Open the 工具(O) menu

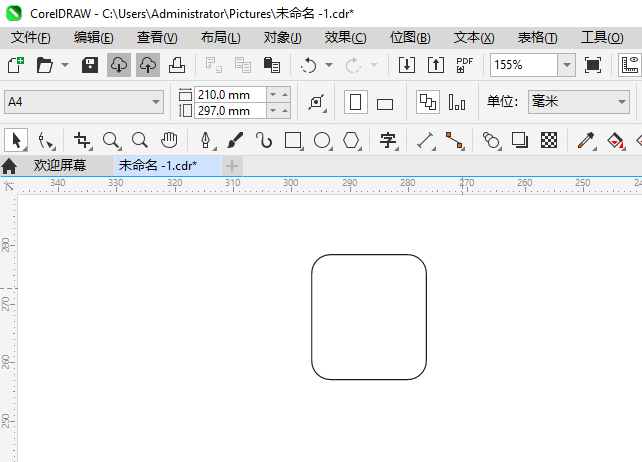(602, 38)
